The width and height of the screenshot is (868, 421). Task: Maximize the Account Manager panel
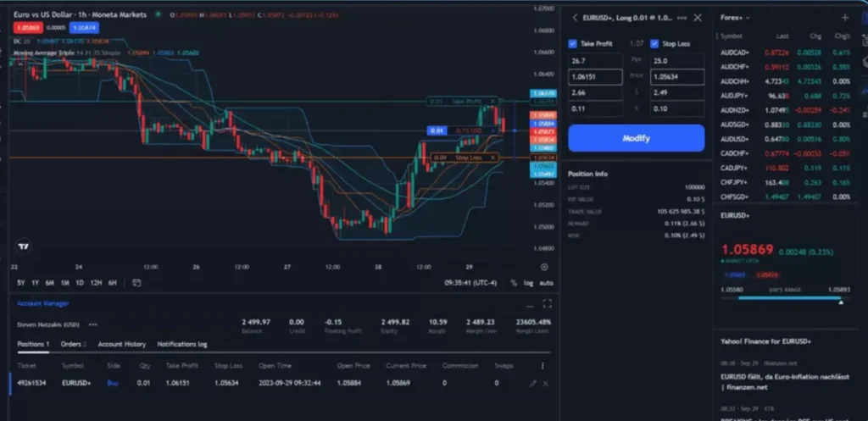point(547,303)
